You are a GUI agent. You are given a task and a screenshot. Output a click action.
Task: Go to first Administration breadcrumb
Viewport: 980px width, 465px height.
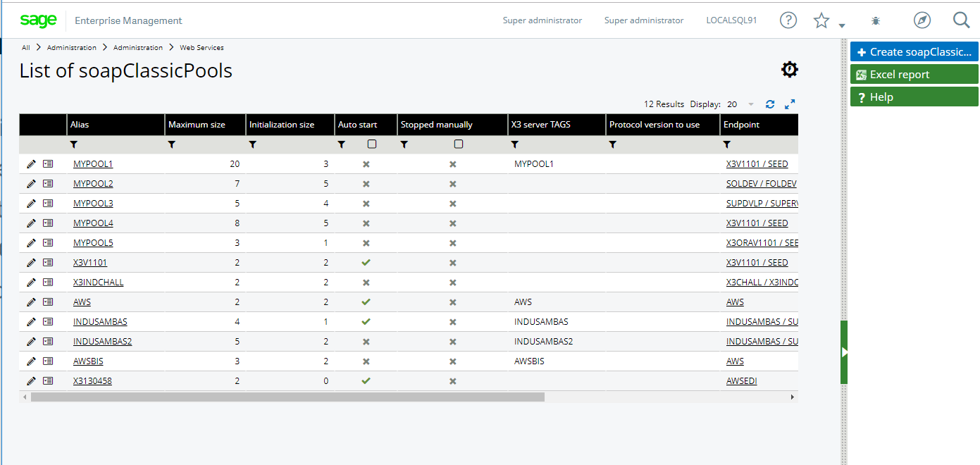click(x=72, y=48)
